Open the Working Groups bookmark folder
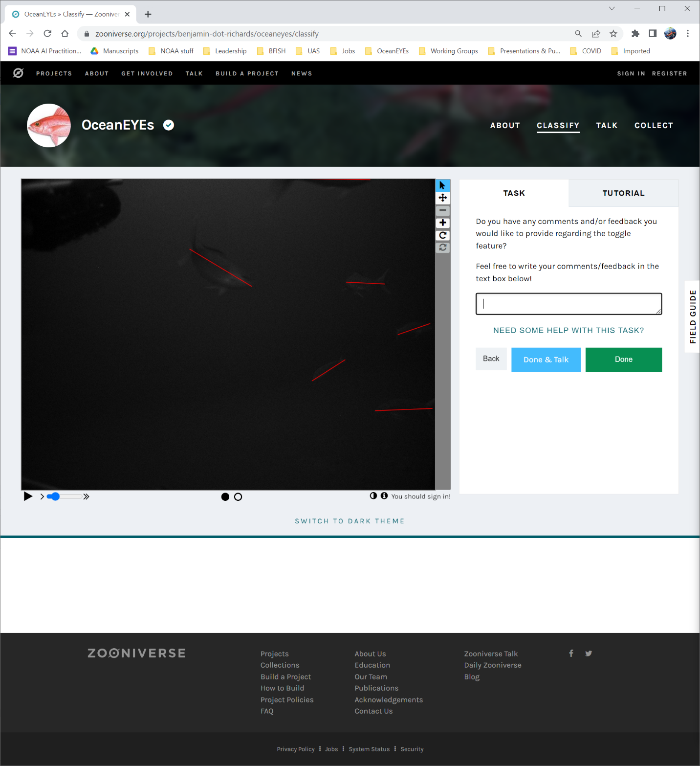The height and width of the screenshot is (766, 700). (448, 51)
